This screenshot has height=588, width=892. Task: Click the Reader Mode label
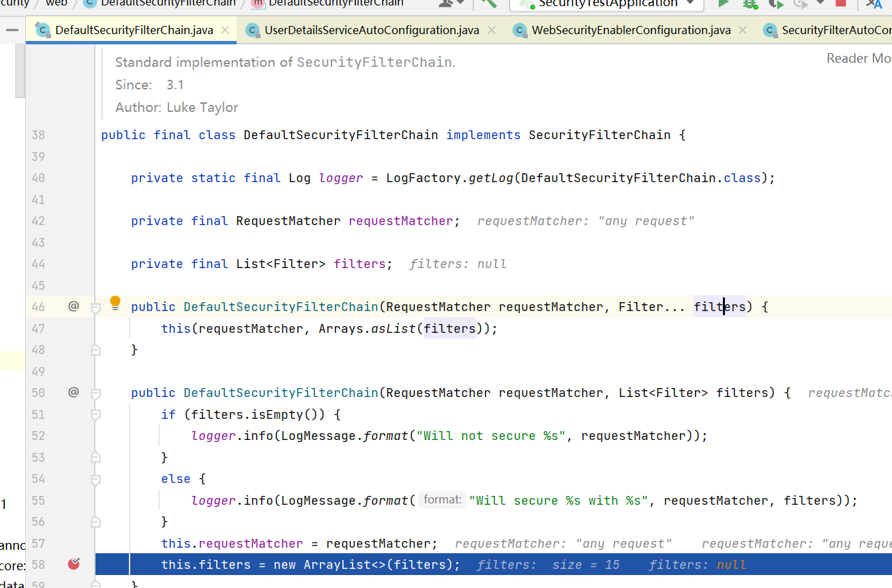click(858, 59)
